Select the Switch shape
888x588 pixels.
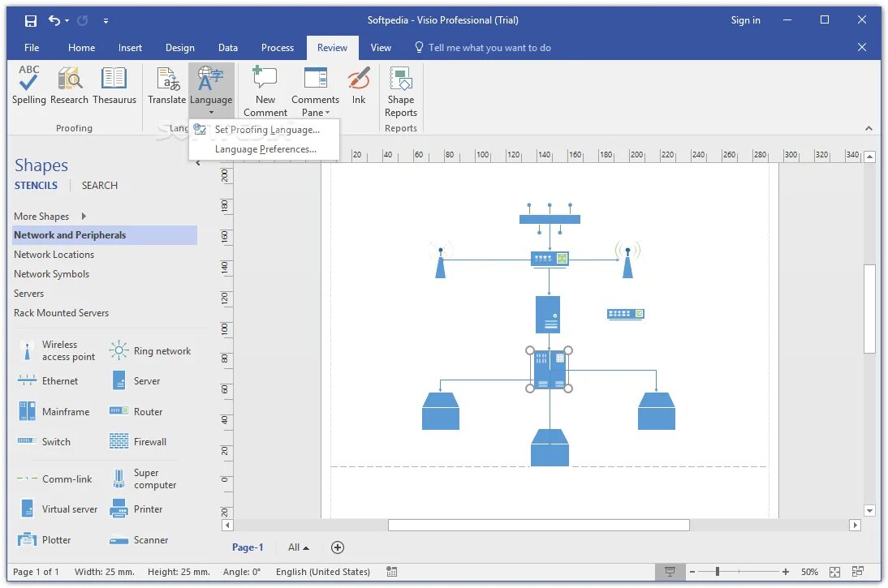click(44, 441)
